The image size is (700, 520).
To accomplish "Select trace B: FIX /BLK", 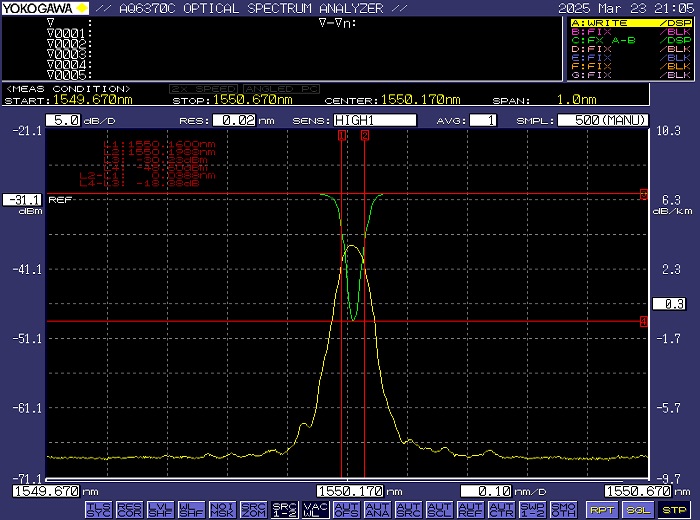I will click(631, 32).
